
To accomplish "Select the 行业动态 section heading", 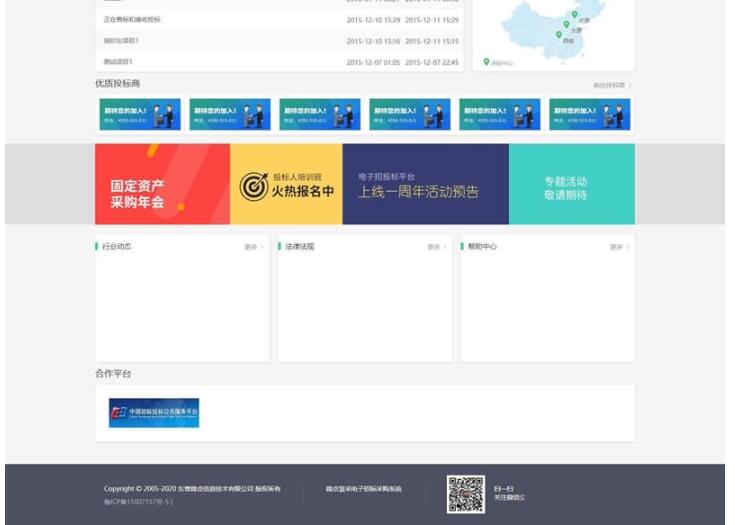I will (117, 246).
